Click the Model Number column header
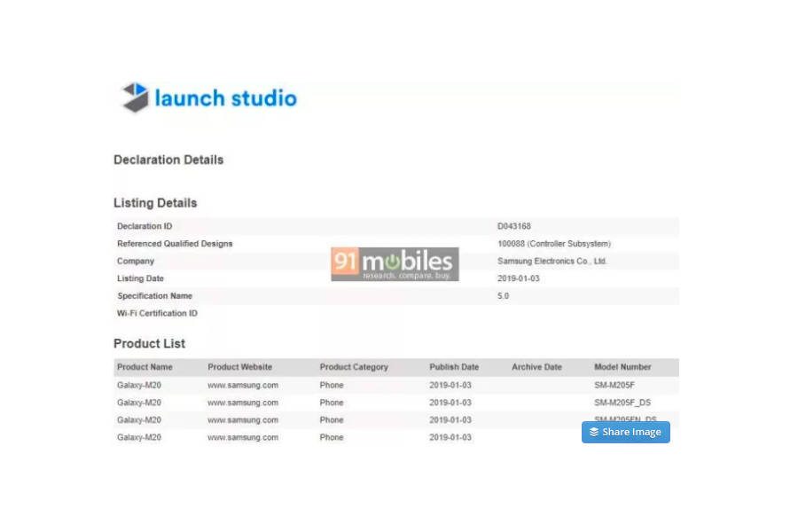This screenshot has width=798, height=532. click(622, 367)
